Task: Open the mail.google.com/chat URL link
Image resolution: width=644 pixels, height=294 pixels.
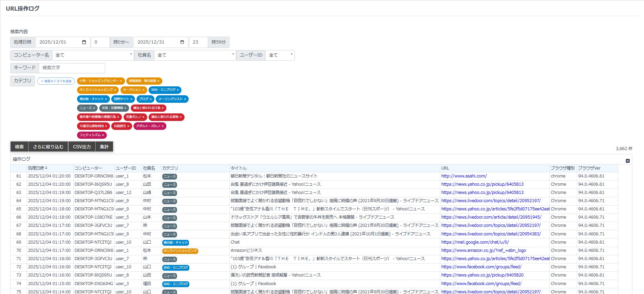Action: [475, 242]
